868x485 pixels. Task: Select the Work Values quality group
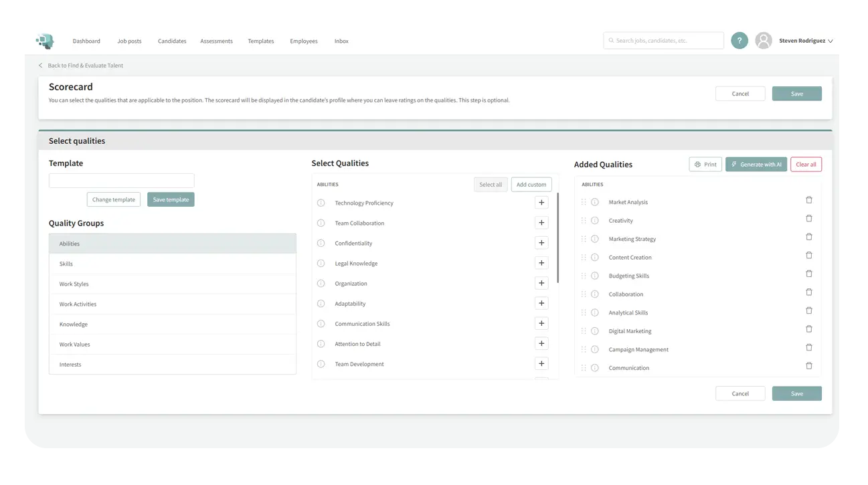coord(172,345)
